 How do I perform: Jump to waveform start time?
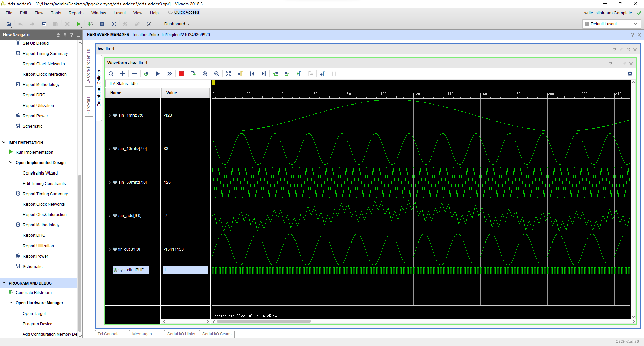[x=252, y=74]
